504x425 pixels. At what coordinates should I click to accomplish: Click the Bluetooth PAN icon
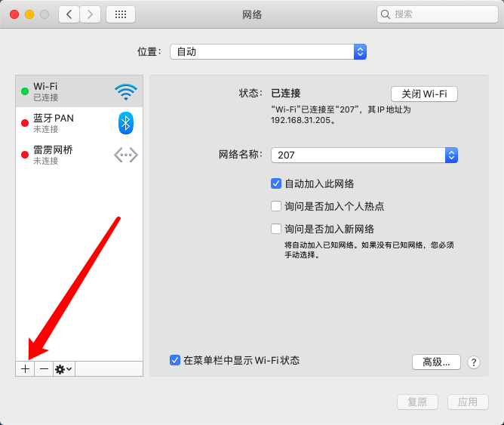[x=126, y=123]
